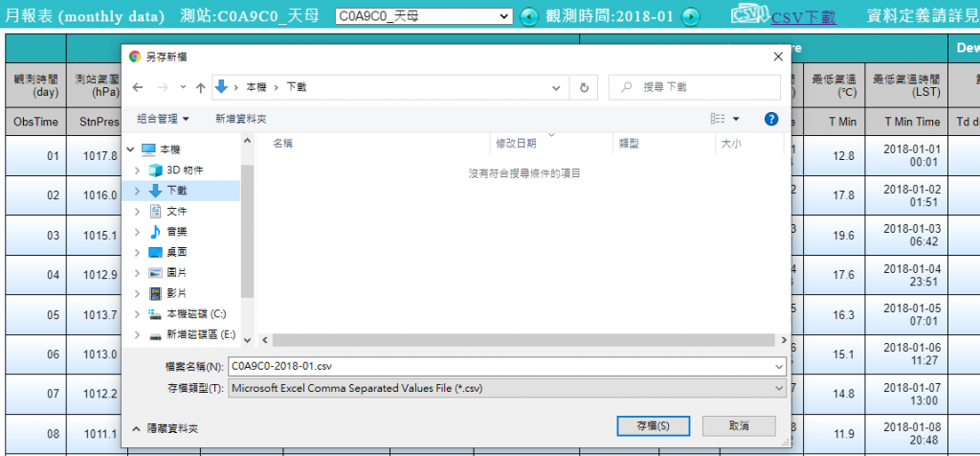Click the CSV下載 link on the webpage
The width and height of the screenshot is (980, 456).
point(803,17)
